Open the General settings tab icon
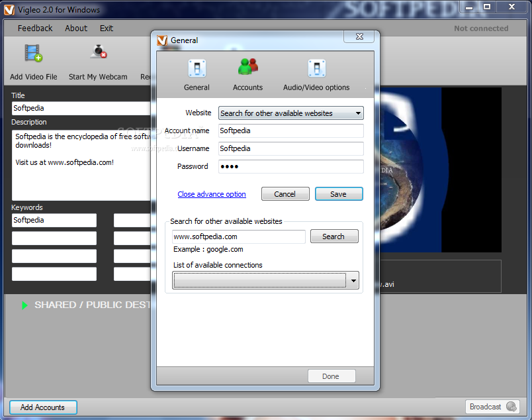The image size is (532, 420). pos(197,68)
